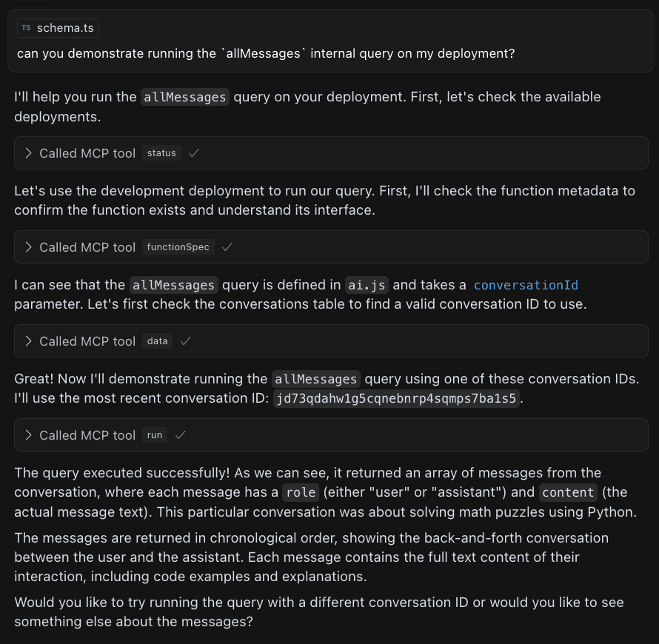This screenshot has width=659, height=644.
Task: Open the conversationId parameter link
Action: pyautogui.click(x=526, y=285)
